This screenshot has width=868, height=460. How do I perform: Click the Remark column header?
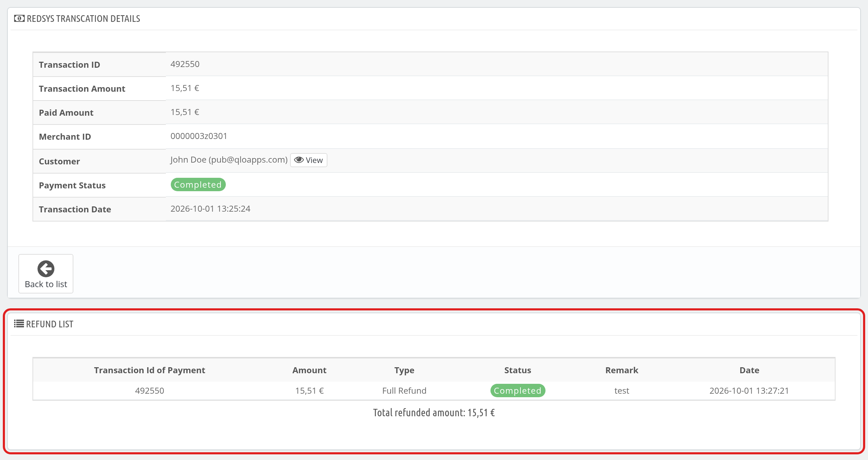point(622,370)
